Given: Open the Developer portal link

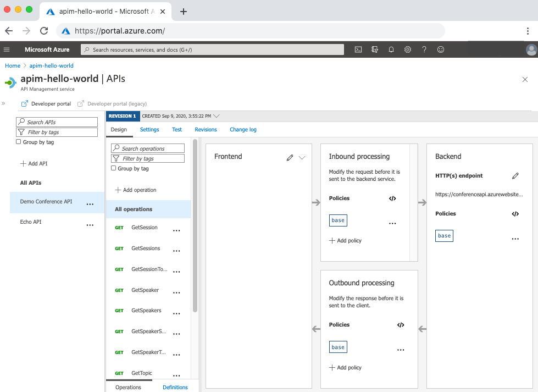Looking at the screenshot, I should point(46,104).
